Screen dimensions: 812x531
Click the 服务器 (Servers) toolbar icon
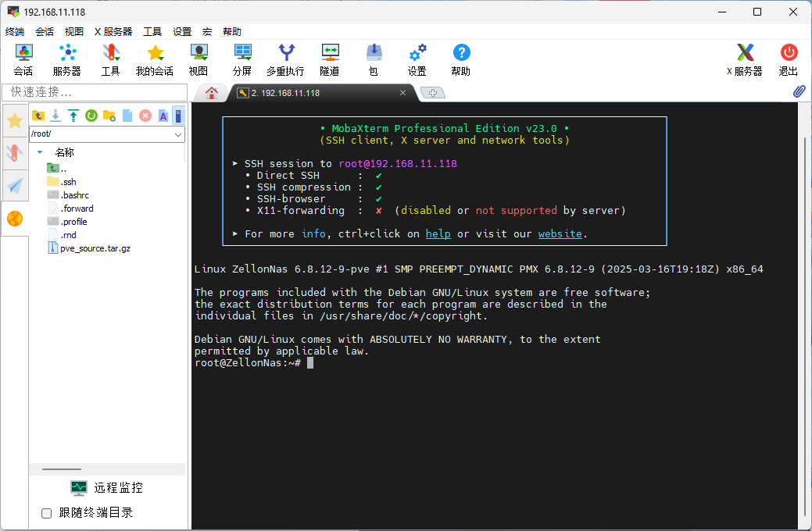(66, 59)
